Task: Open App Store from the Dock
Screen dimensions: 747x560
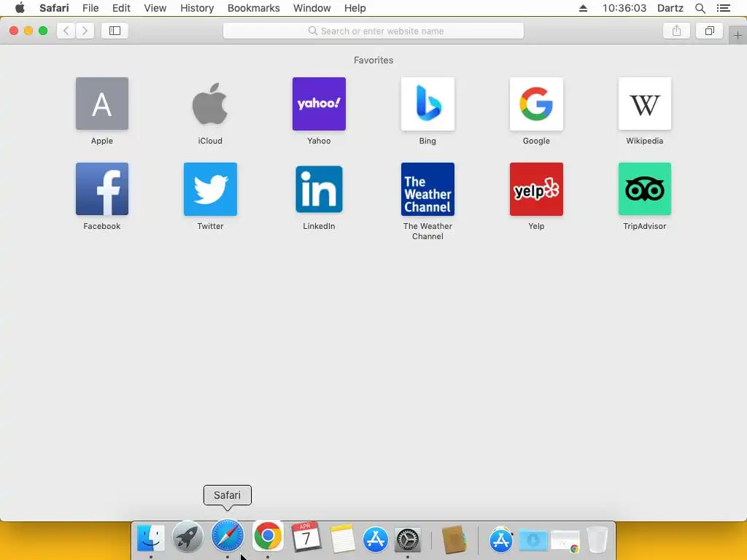Action: [x=376, y=540]
